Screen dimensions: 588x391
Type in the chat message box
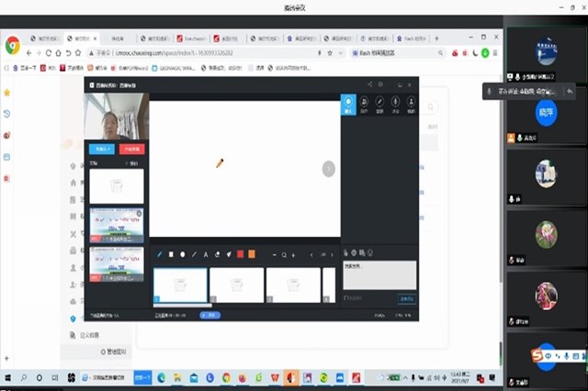[379, 274]
